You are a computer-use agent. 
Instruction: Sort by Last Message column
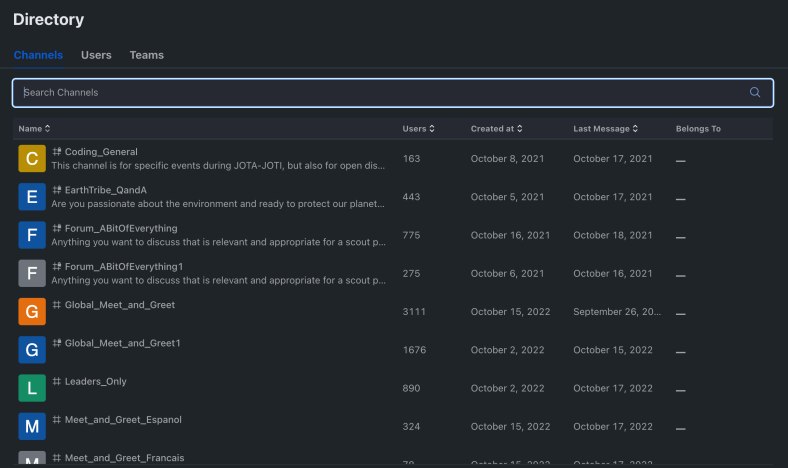pos(605,129)
